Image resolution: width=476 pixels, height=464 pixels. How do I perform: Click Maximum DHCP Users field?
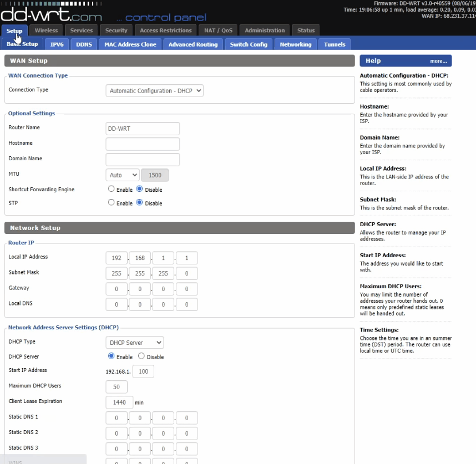pos(117,387)
